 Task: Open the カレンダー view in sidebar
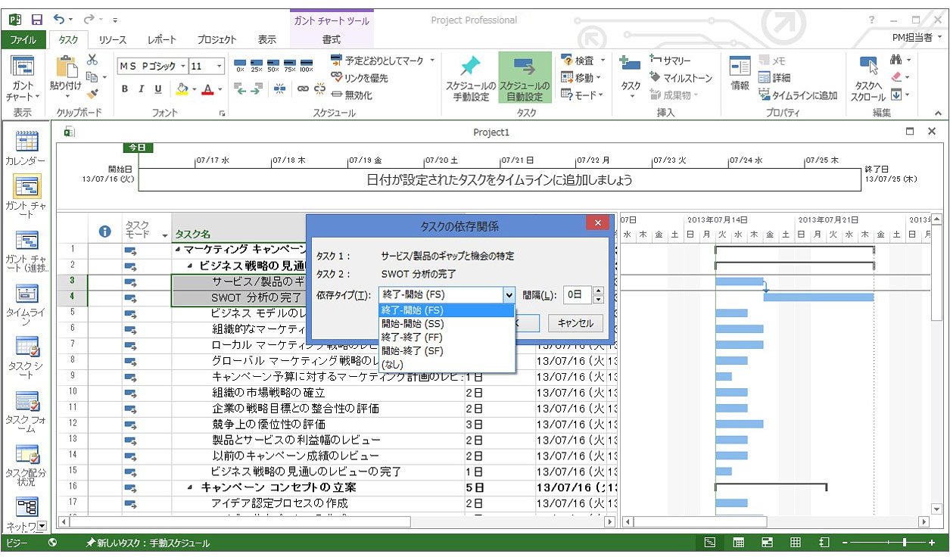26,148
